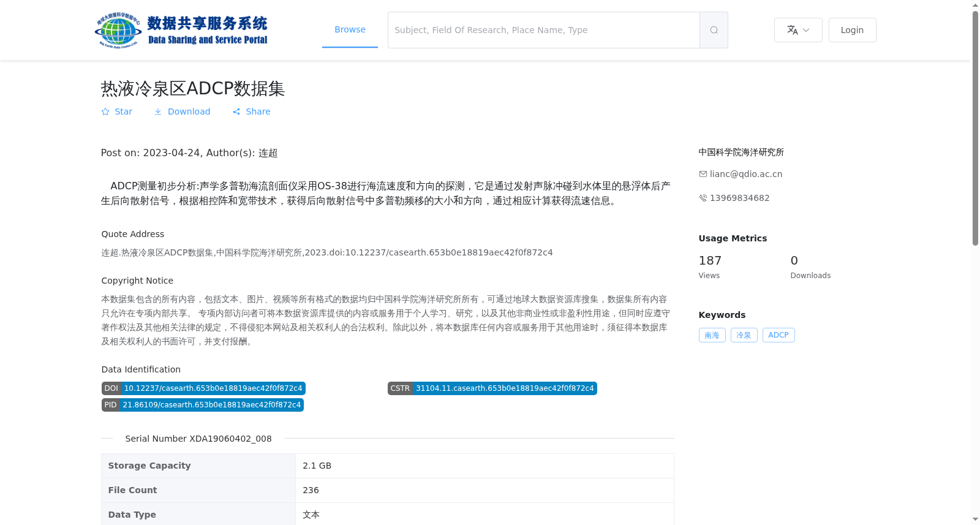Viewport: 980px width, 525px height.
Task: Open the Browse tab
Action: pos(350,30)
